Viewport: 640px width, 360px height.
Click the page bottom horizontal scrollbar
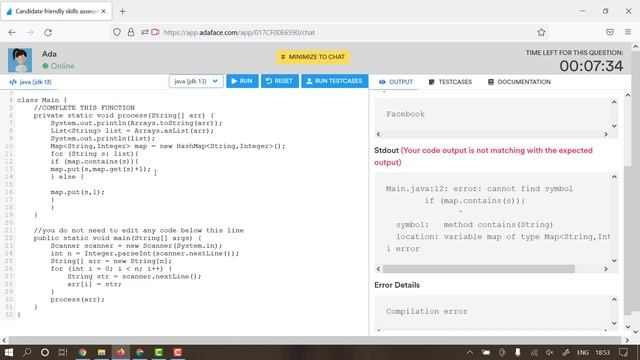[315, 340]
